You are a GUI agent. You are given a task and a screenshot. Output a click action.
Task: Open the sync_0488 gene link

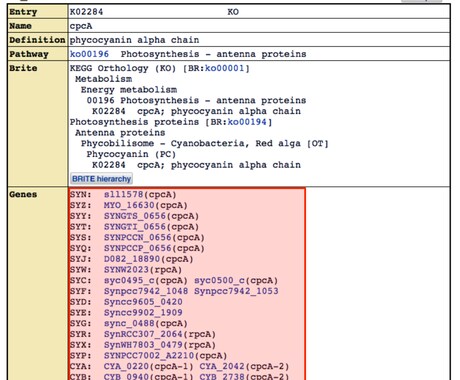click(129, 323)
